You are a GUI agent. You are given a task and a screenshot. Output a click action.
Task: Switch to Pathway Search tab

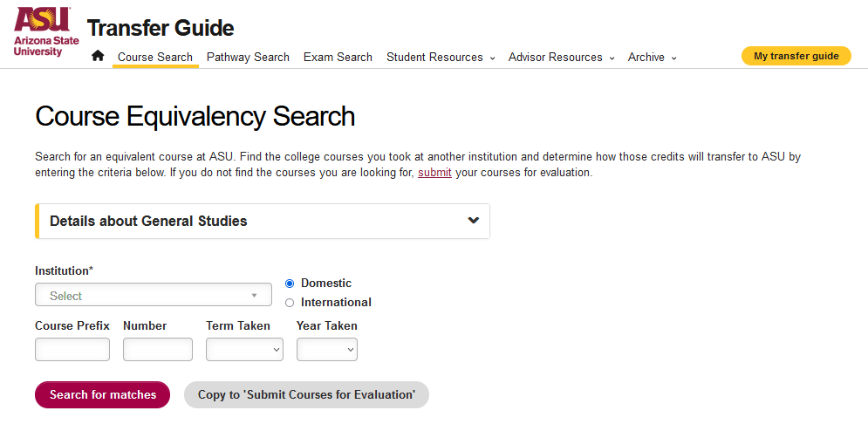click(x=248, y=57)
